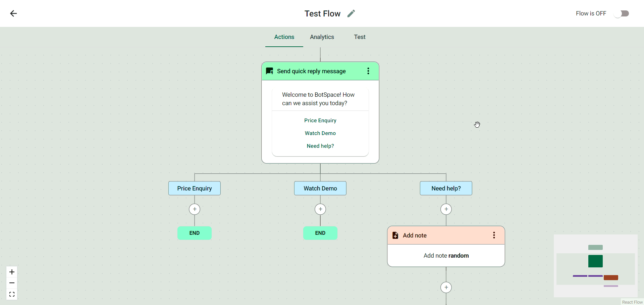
Task: Add step under Need help? branch
Action: (x=446, y=209)
